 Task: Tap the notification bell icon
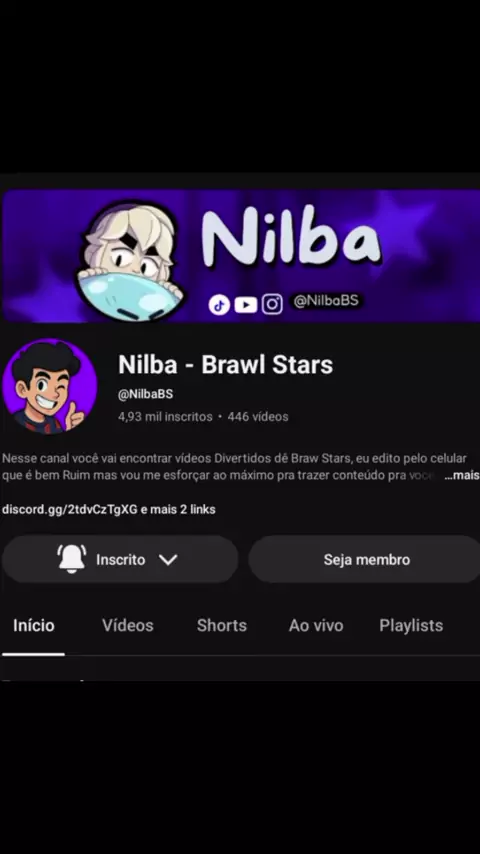pyautogui.click(x=71, y=559)
